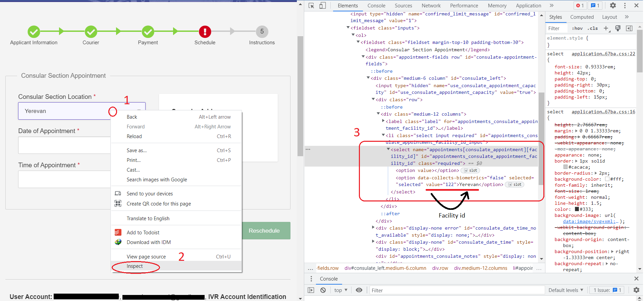Toggle the device toolbar icon
The height and width of the screenshot is (301, 644).
[322, 5]
